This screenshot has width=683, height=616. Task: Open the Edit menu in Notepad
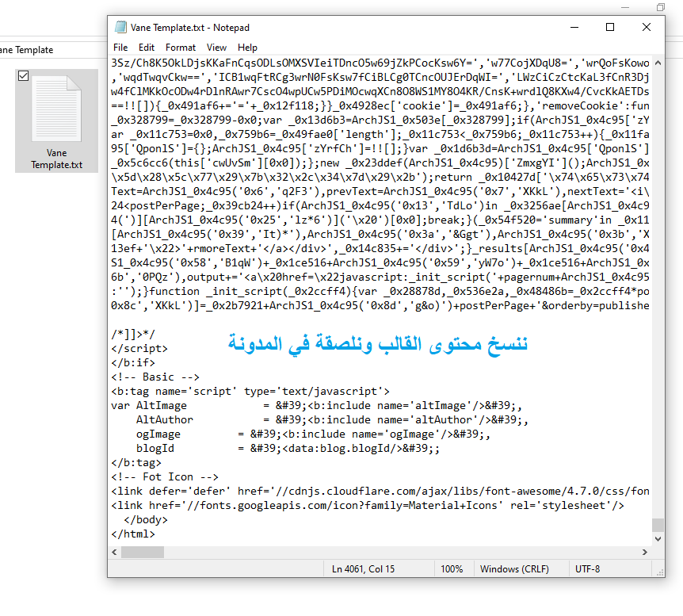coord(147,48)
